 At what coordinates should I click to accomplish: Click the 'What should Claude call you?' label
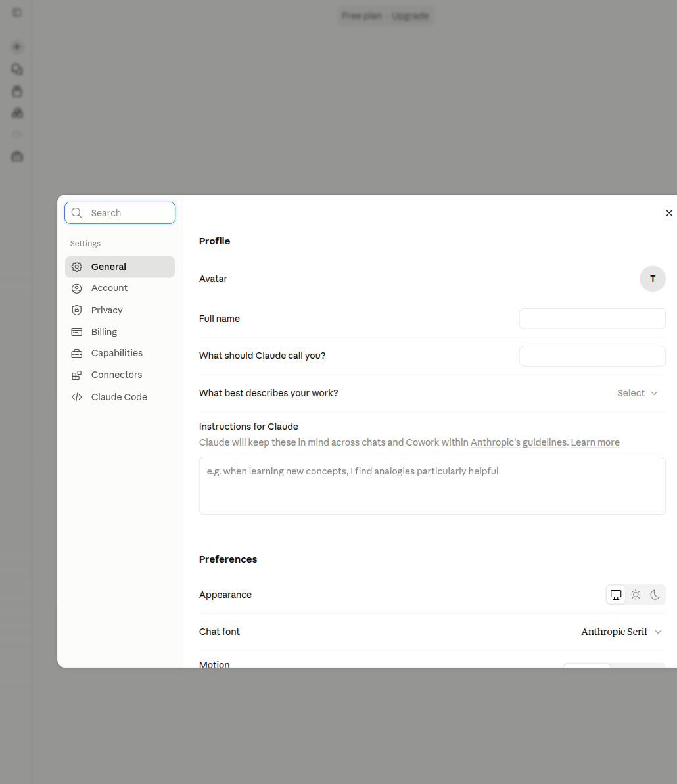262,356
